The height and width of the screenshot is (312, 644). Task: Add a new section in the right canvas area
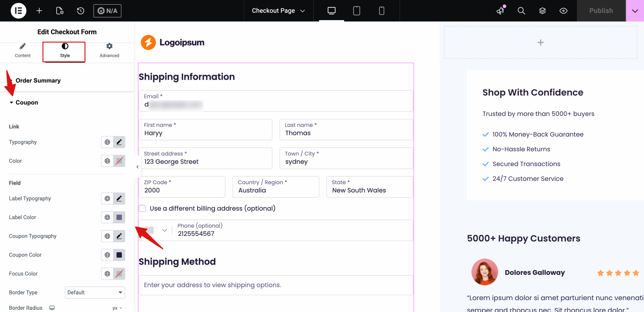tap(540, 42)
